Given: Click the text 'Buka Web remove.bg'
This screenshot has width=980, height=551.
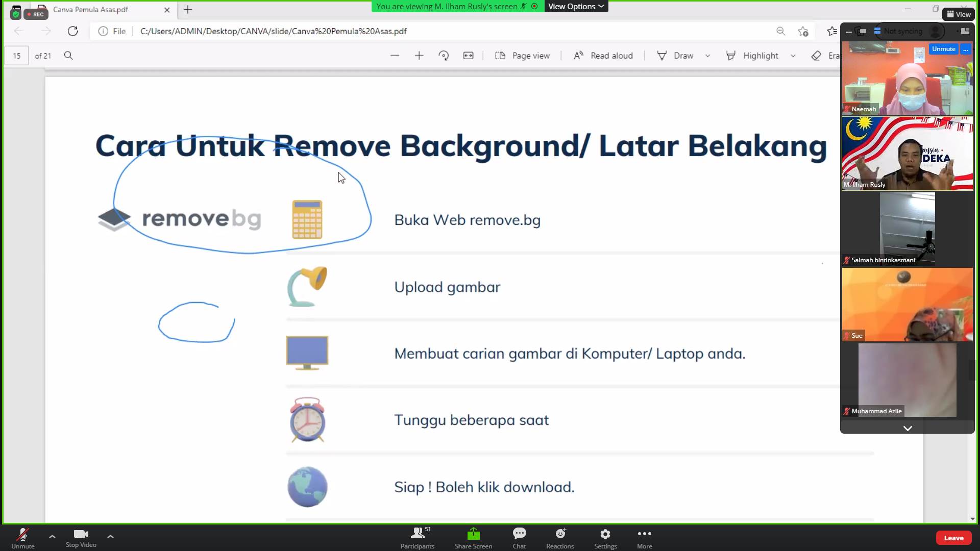Looking at the screenshot, I should [467, 220].
